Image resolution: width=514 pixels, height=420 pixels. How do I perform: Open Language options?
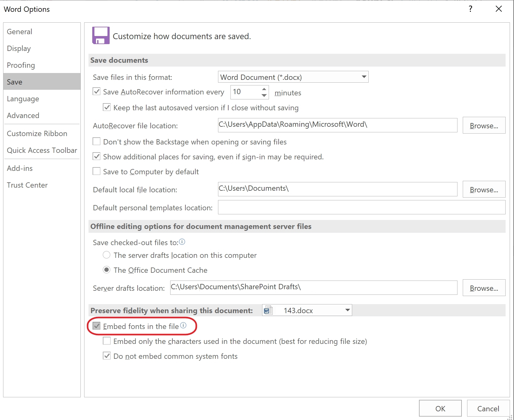point(42,99)
